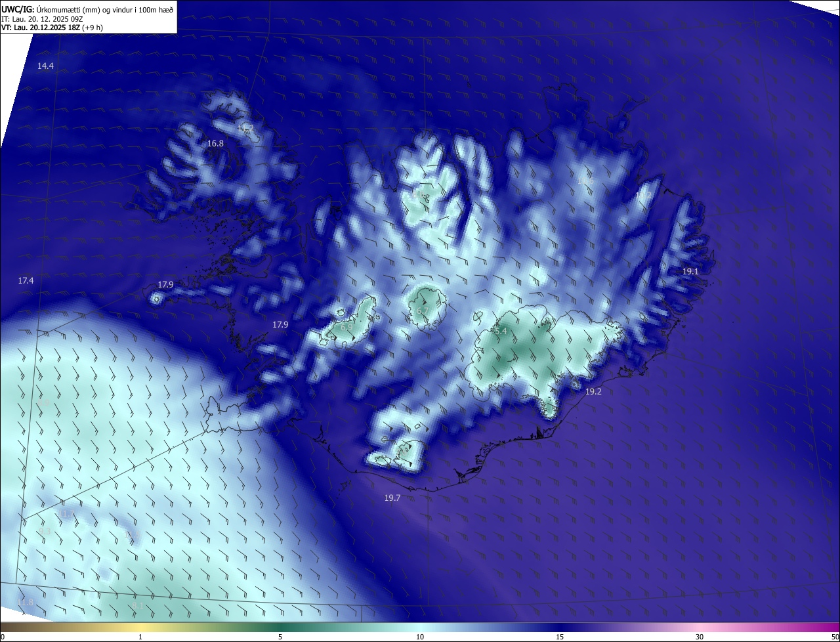Click the 17.9 value over Faxaflói bay
Image resolution: width=840 pixels, height=642 pixels.
click(280, 324)
